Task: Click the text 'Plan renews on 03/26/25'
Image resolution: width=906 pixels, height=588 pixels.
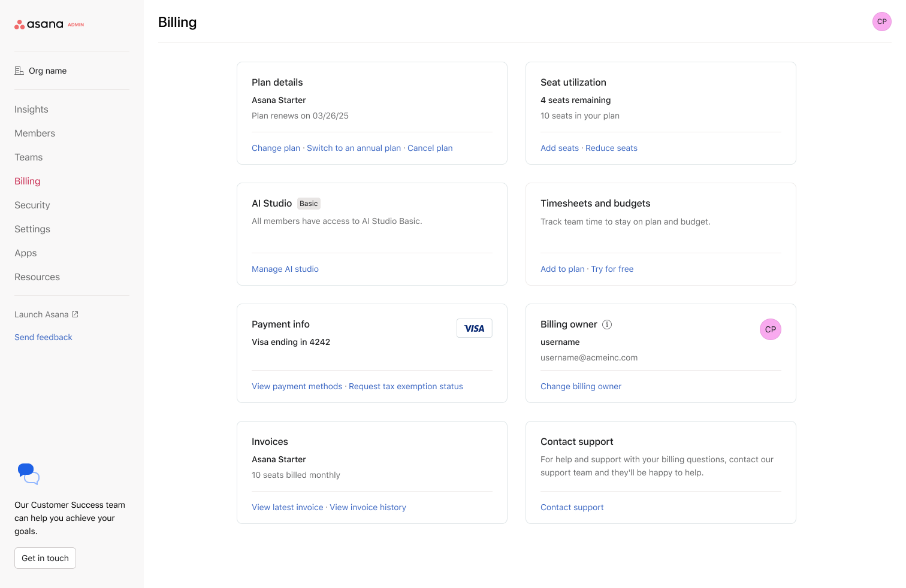Action: [300, 116]
